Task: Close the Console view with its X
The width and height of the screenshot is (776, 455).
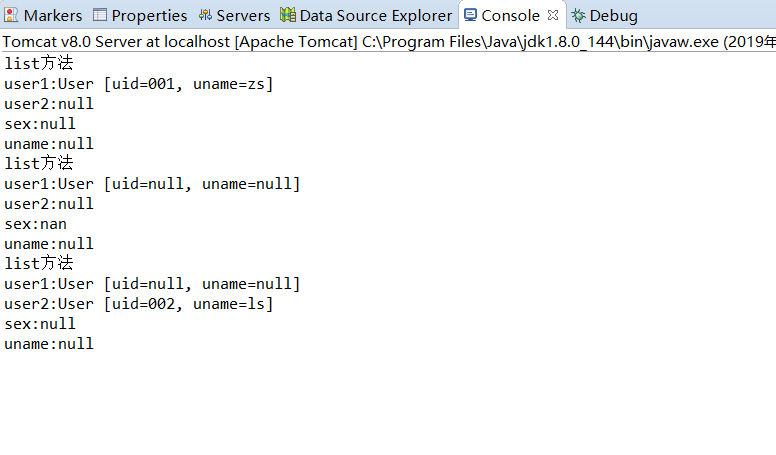Action: tap(553, 15)
